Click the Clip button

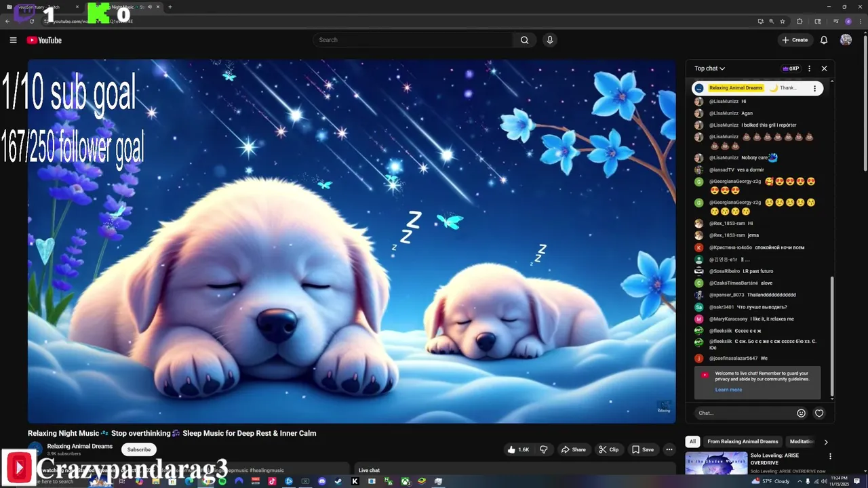(608, 449)
